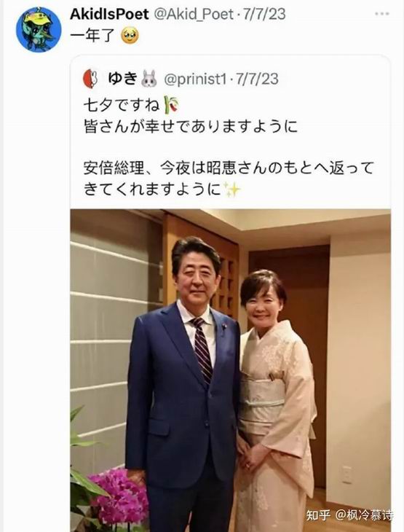Click the 知乎 watermark on photo
This screenshot has width=404, height=532.
pyautogui.click(x=318, y=515)
